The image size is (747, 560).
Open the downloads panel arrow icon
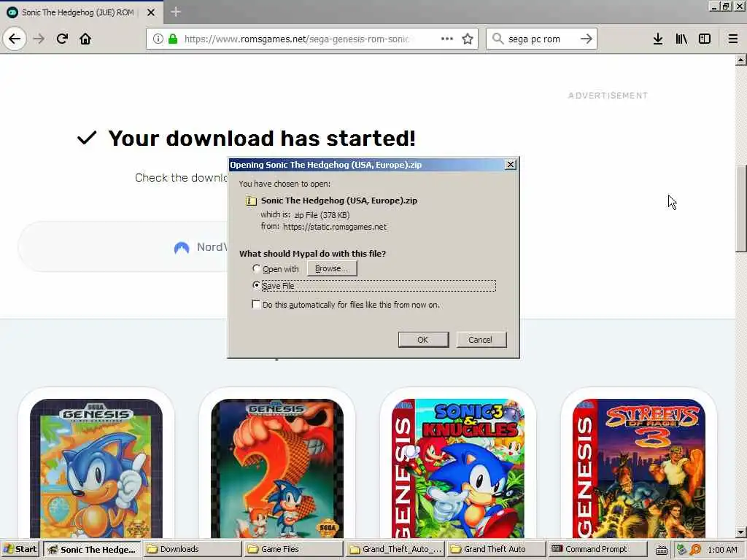click(658, 39)
